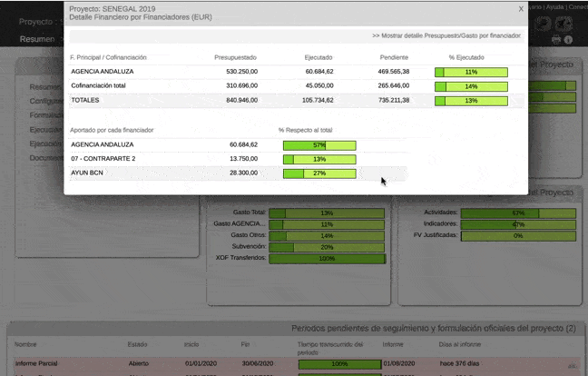This screenshot has height=376, width=588.
Task: Click the round icon left of the top-right pair
Action: (x=542, y=25)
